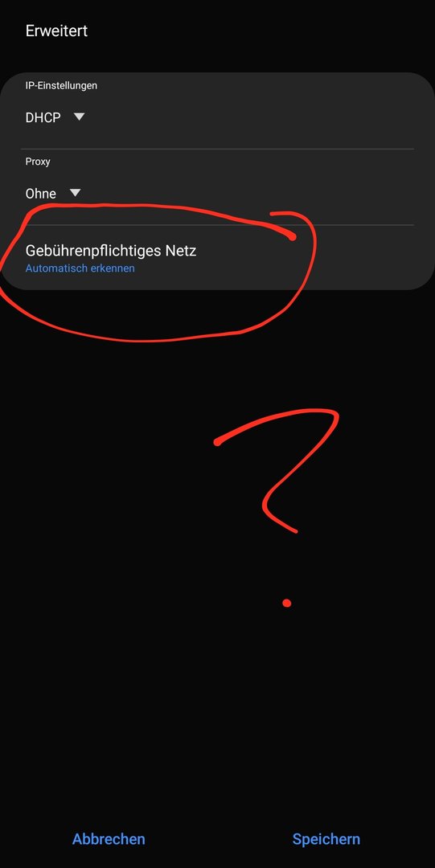Viewport: 435px width, 868px height.
Task: Click the red dot below the question mark
Action: 286,603
